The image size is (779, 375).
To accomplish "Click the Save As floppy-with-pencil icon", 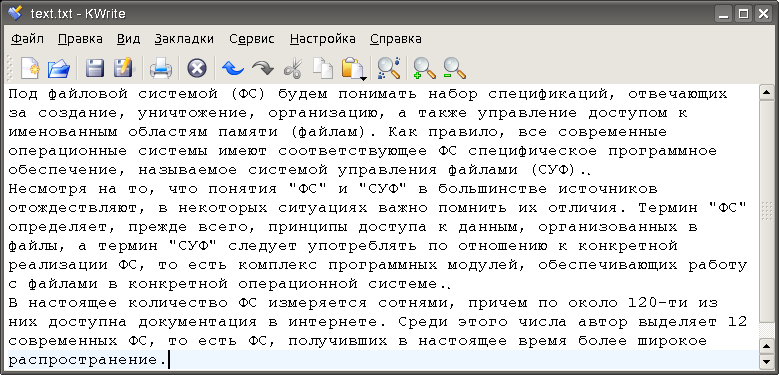I will (x=124, y=68).
